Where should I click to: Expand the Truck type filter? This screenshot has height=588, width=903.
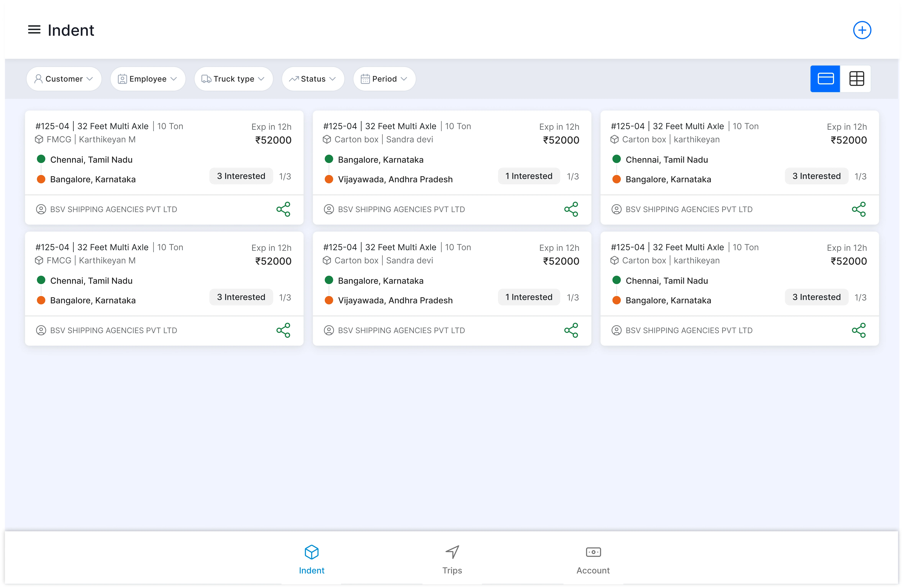[x=233, y=79]
